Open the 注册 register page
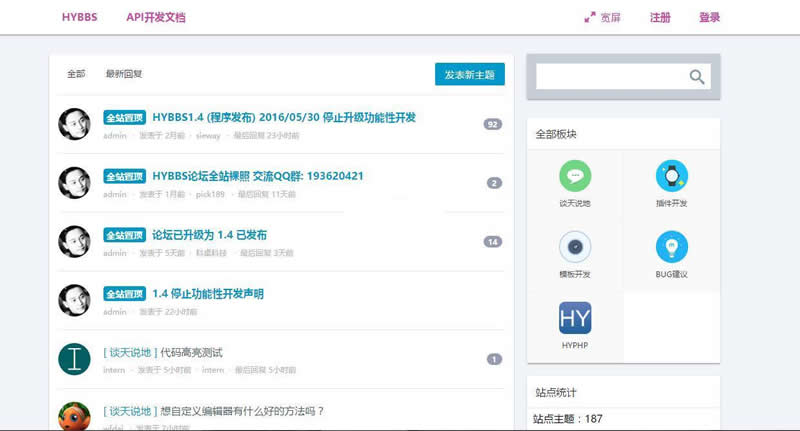Viewport: 800px width, 431px height. 660,18
